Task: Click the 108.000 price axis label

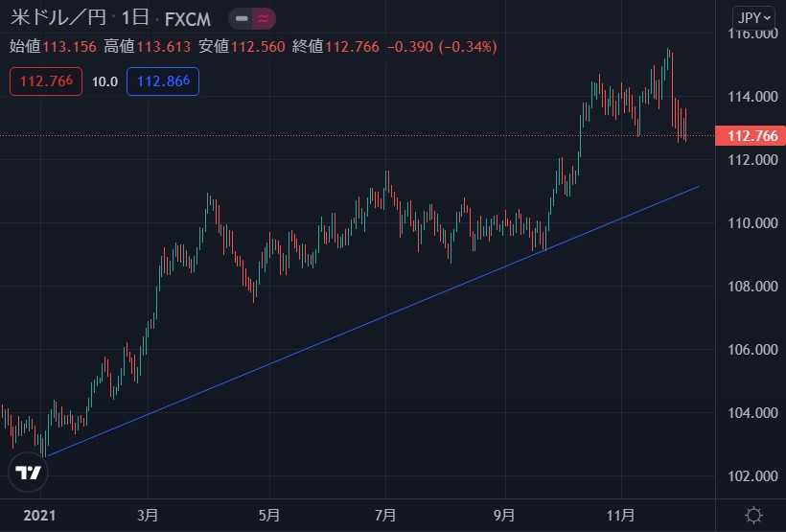Action: point(752,287)
